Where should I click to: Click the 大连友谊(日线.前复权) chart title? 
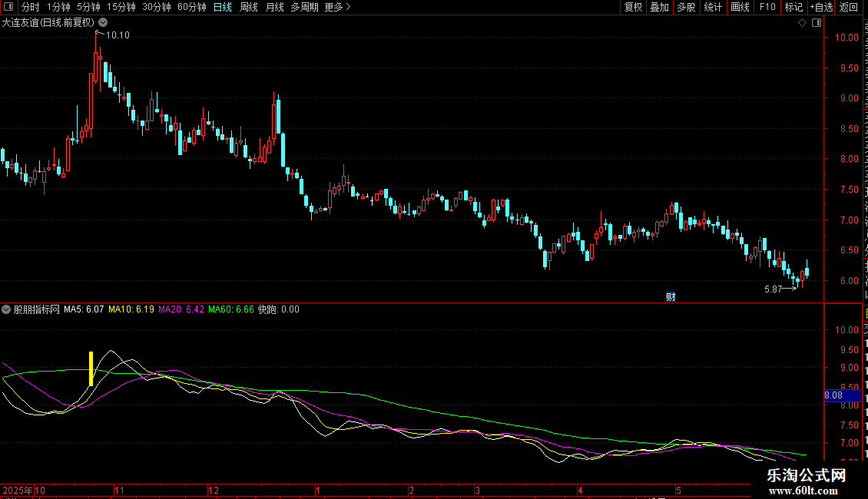(48, 23)
